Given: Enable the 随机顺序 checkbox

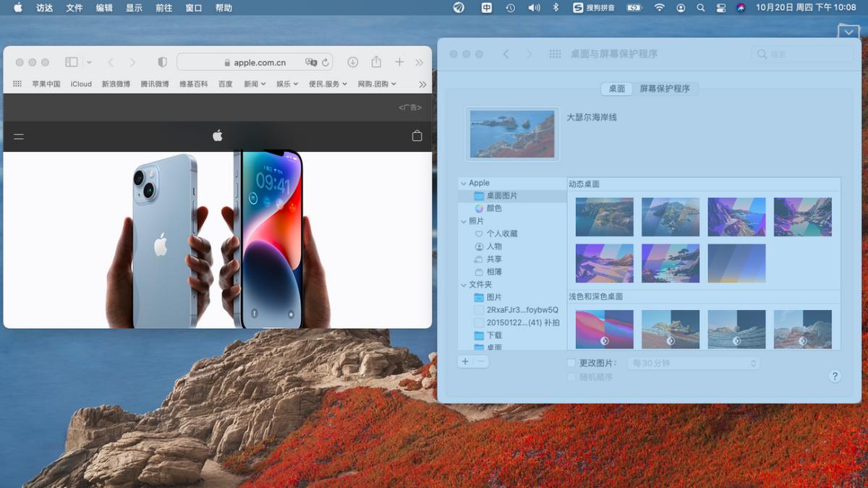Looking at the screenshot, I should (571, 377).
